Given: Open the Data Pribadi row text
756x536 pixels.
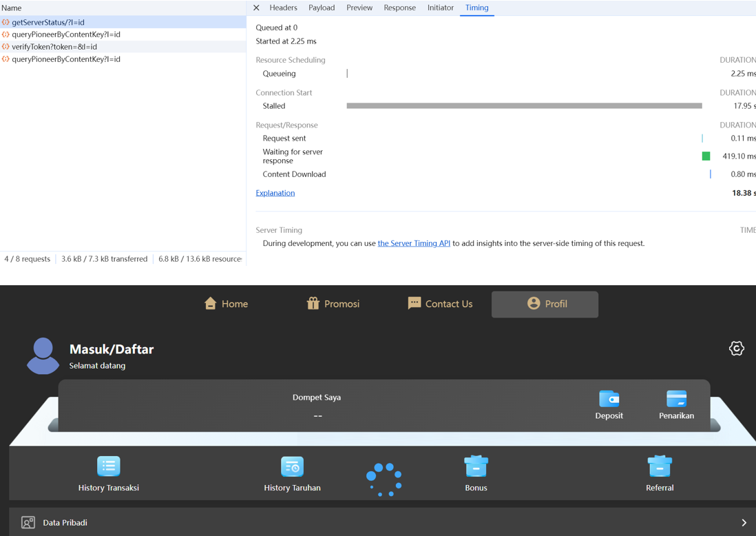Looking at the screenshot, I should (x=65, y=522).
